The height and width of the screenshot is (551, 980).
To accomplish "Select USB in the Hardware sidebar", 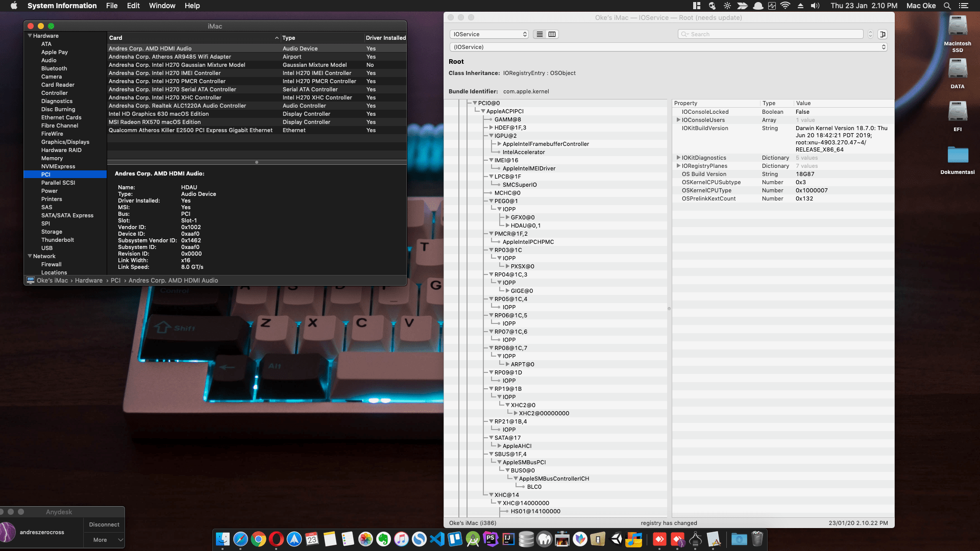I will coord(65,248).
